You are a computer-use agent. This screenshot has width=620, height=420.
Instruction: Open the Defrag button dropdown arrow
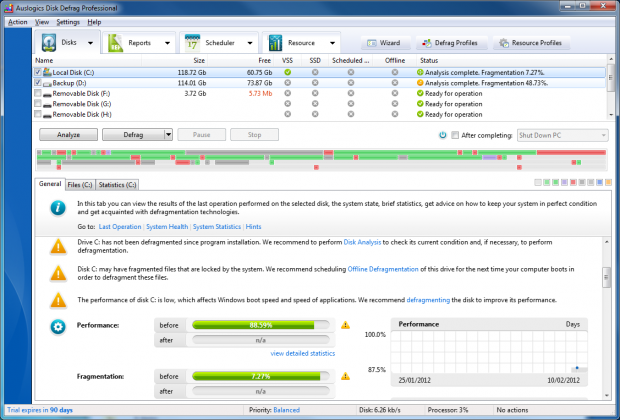click(168, 134)
